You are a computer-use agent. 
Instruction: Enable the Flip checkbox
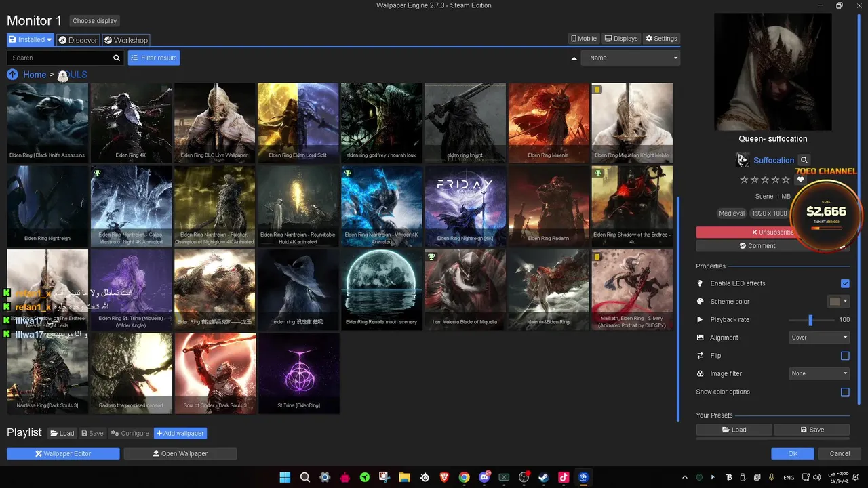pyautogui.click(x=845, y=356)
